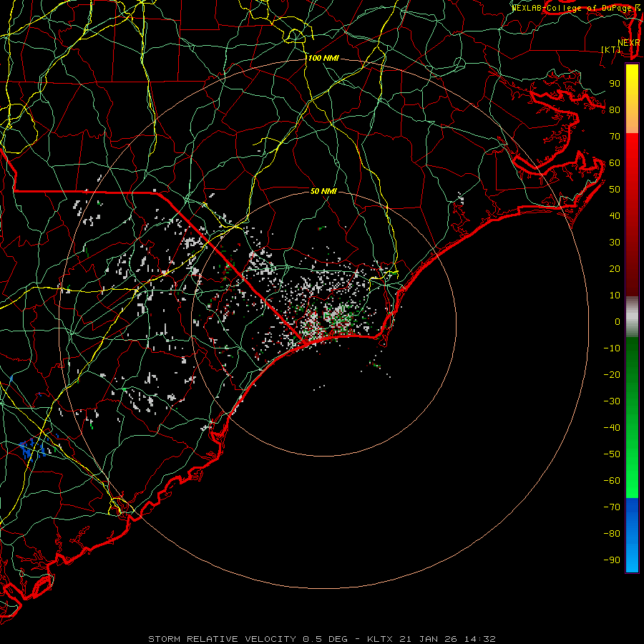Click the -10 value on velocity scale
This screenshot has height=644, width=644.
(612, 348)
